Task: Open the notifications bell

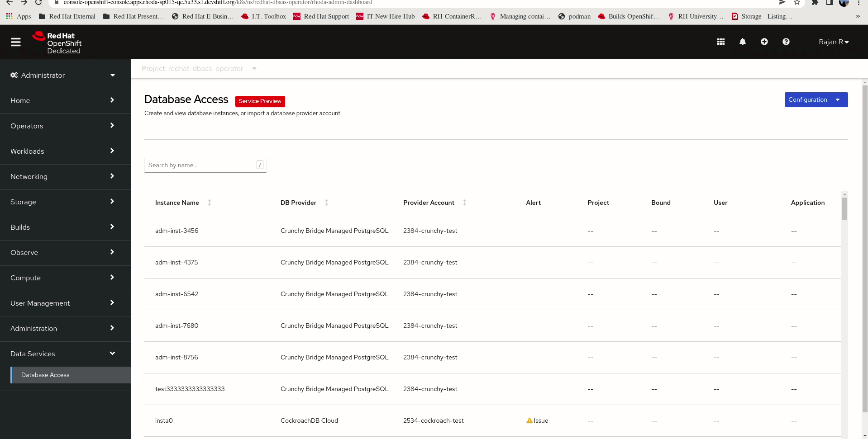Action: (743, 42)
